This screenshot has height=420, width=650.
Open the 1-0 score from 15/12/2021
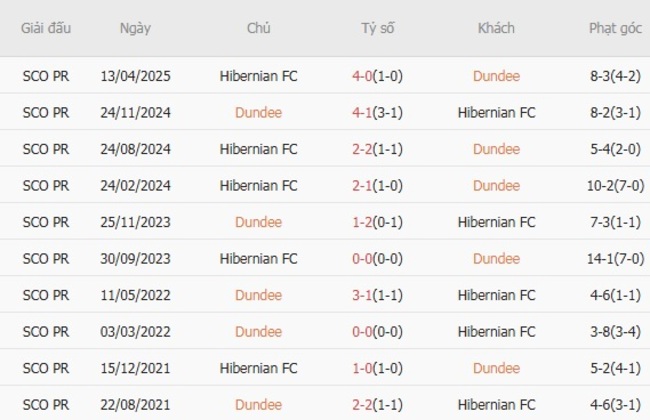pos(378,368)
